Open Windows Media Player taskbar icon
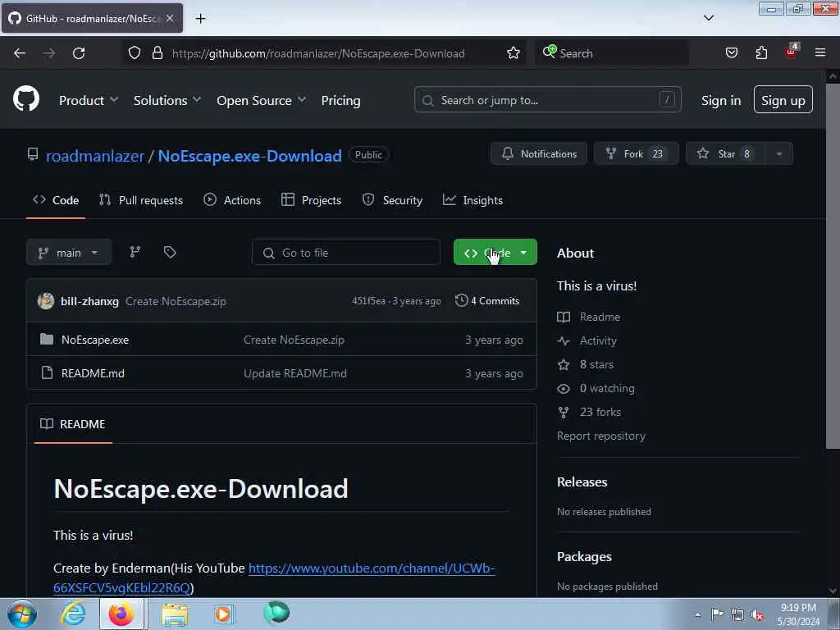The image size is (840, 630). tap(225, 614)
